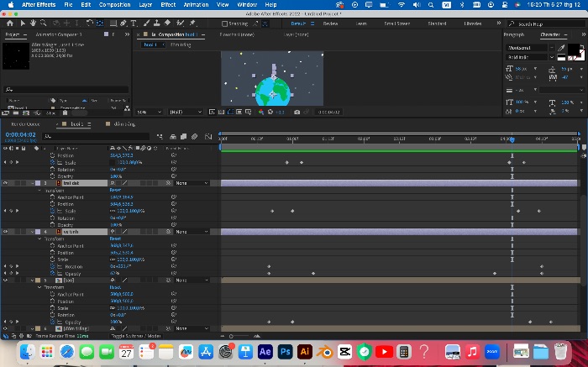
Task: Open the Window menu
Action: 247,5
